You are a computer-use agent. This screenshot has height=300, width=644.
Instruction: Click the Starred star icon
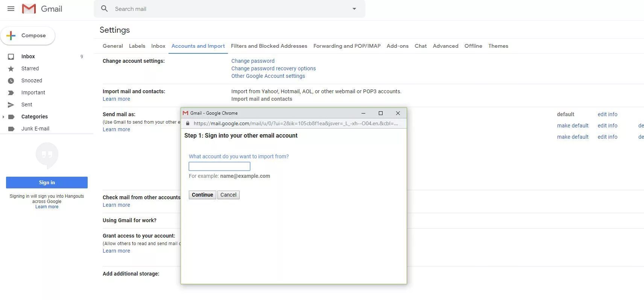[x=11, y=69]
